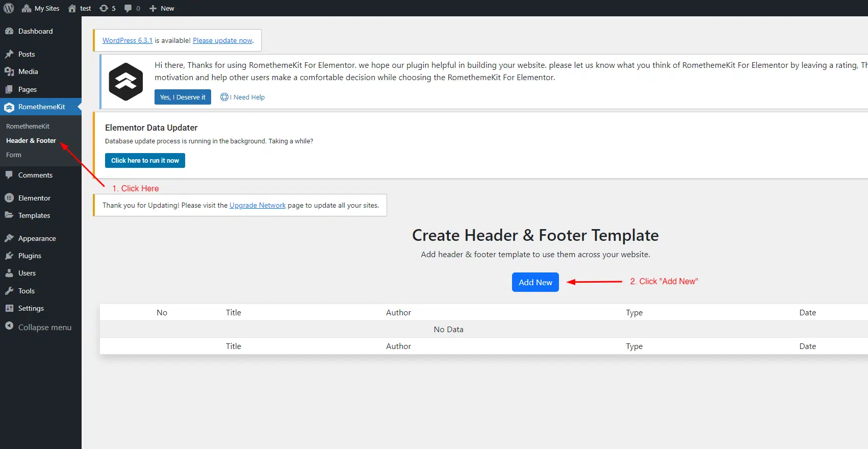Click the Pages icon in sidebar
This screenshot has width=868, height=449.
[9, 89]
